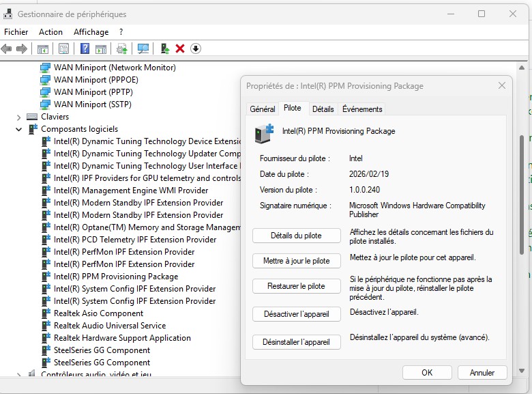Click the Realtek Asio Component device icon

coord(46,313)
